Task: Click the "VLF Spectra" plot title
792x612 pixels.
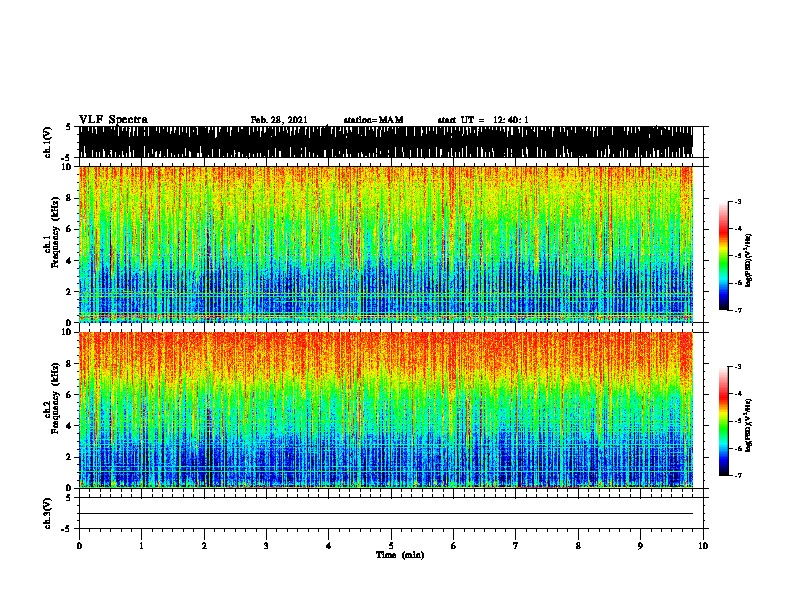Action: pos(113,120)
